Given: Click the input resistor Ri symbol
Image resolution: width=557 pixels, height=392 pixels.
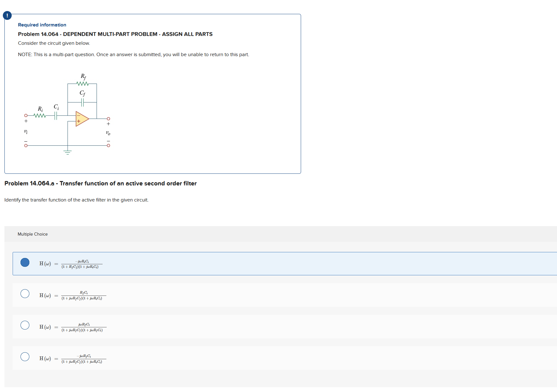Looking at the screenshot, I should [40, 116].
